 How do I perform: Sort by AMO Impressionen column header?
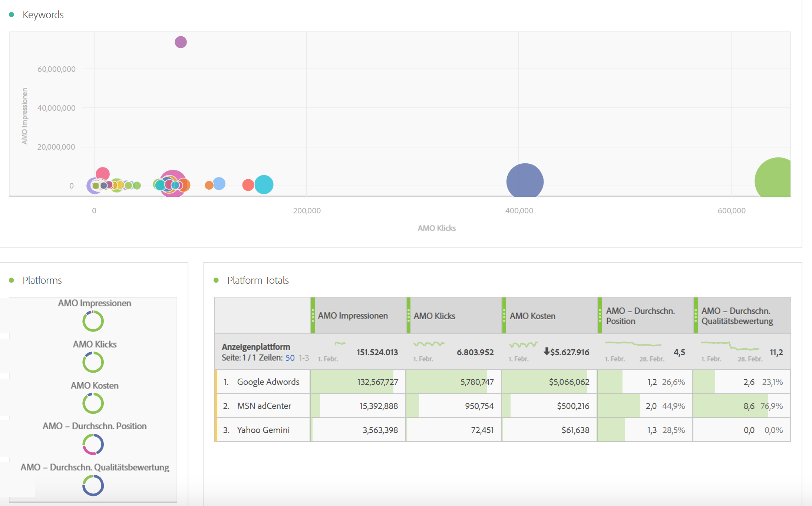(x=353, y=316)
